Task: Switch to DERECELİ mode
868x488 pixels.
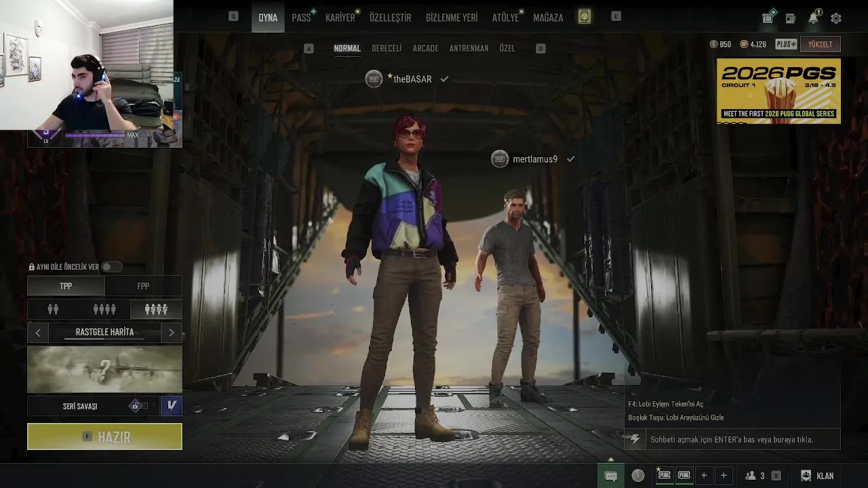Action: coord(387,49)
